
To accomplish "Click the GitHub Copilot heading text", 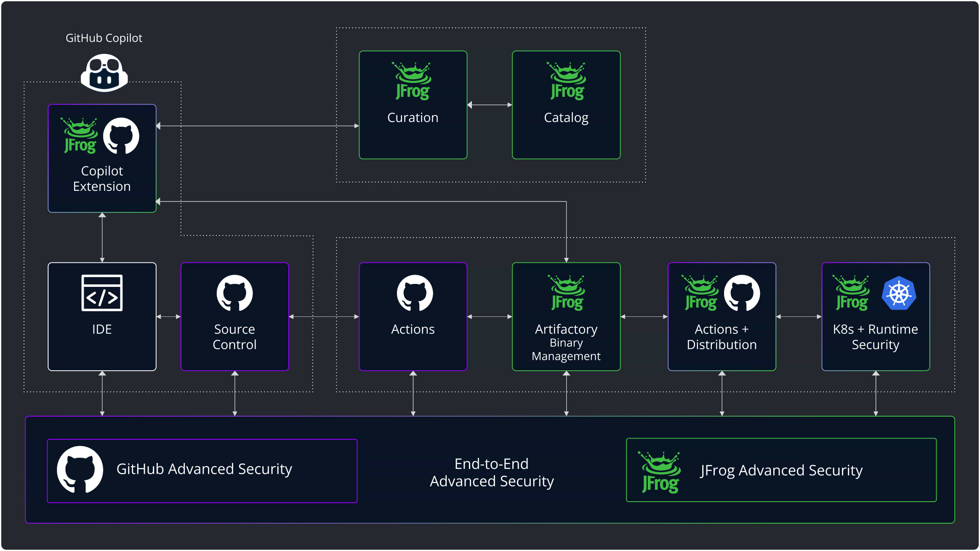I will pyautogui.click(x=104, y=38).
